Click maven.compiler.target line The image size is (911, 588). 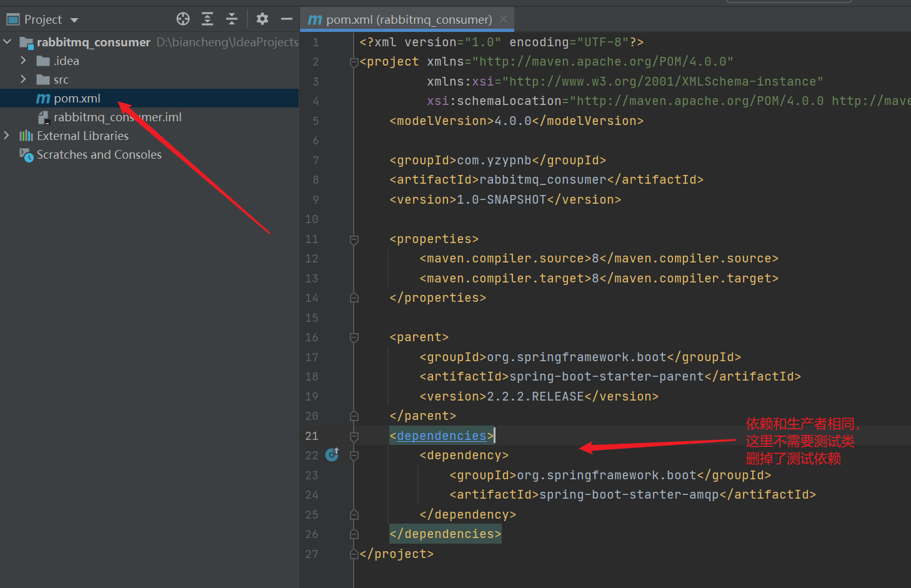(599, 278)
